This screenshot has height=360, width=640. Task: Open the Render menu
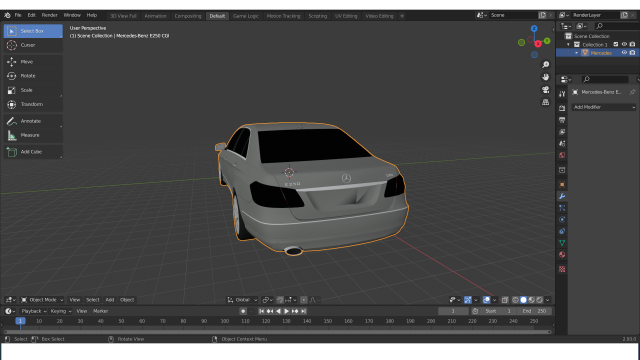(x=50, y=15)
